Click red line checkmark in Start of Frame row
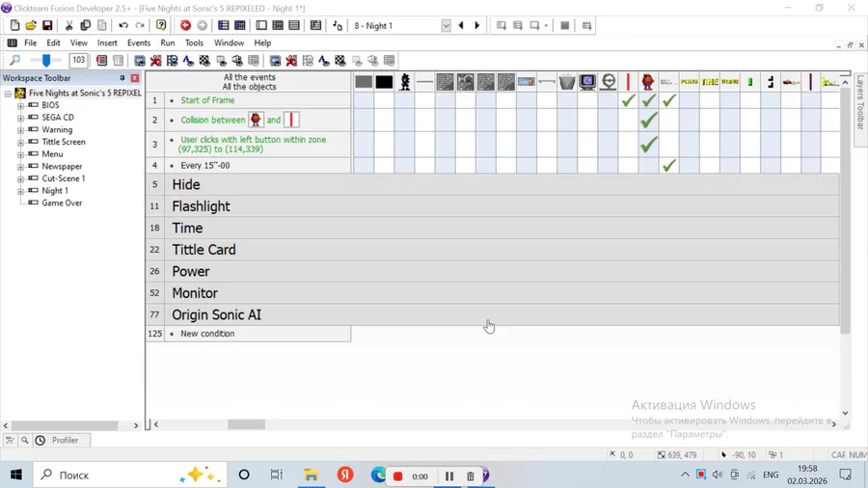The height and width of the screenshot is (488, 868). [628, 100]
